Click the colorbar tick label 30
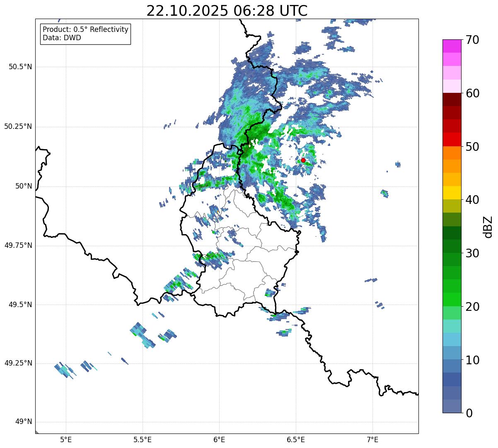Viewport: 498px width, 448px height. pos(472,253)
